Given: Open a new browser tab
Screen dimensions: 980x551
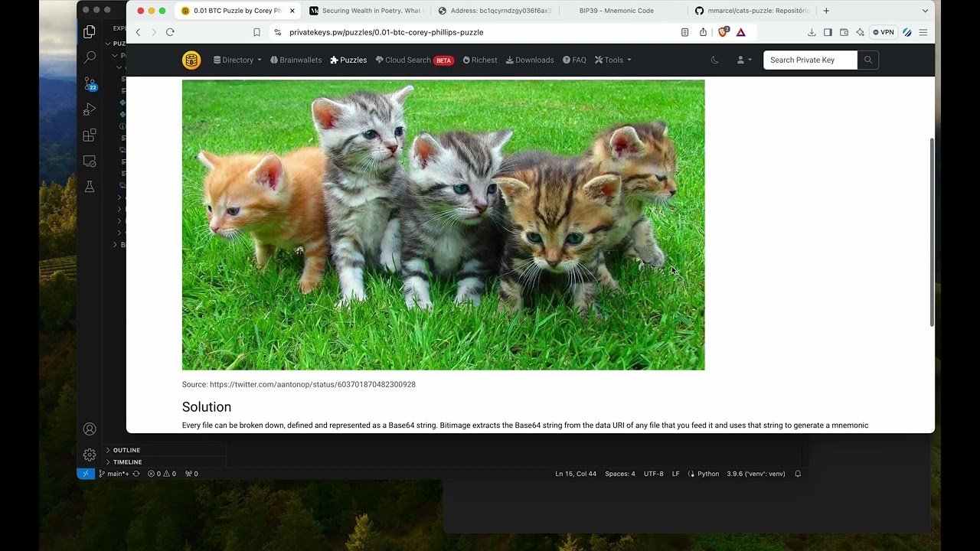Looking at the screenshot, I should click(x=826, y=11).
